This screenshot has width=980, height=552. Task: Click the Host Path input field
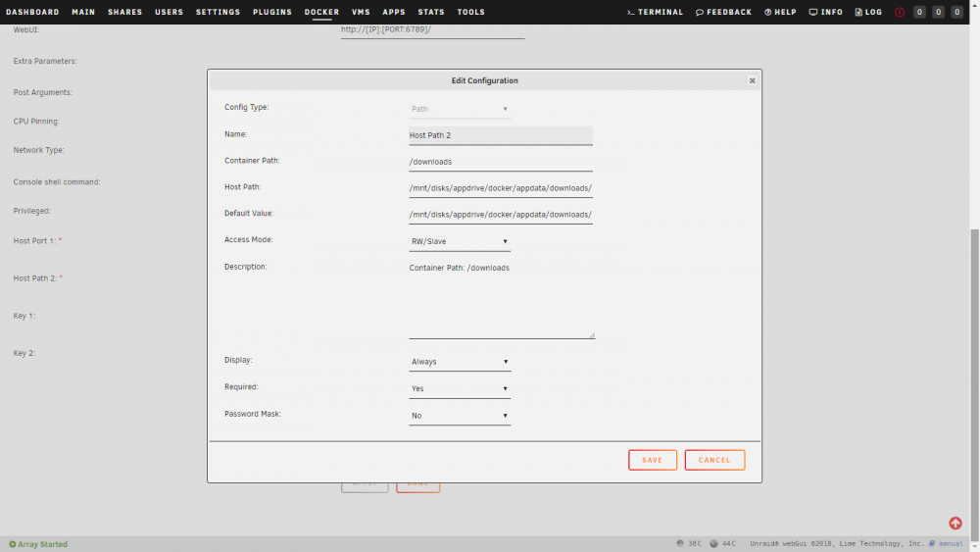coord(501,187)
